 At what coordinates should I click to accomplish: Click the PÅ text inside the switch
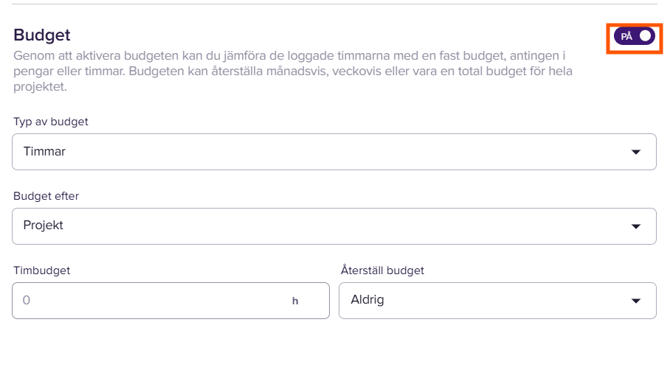tap(626, 37)
